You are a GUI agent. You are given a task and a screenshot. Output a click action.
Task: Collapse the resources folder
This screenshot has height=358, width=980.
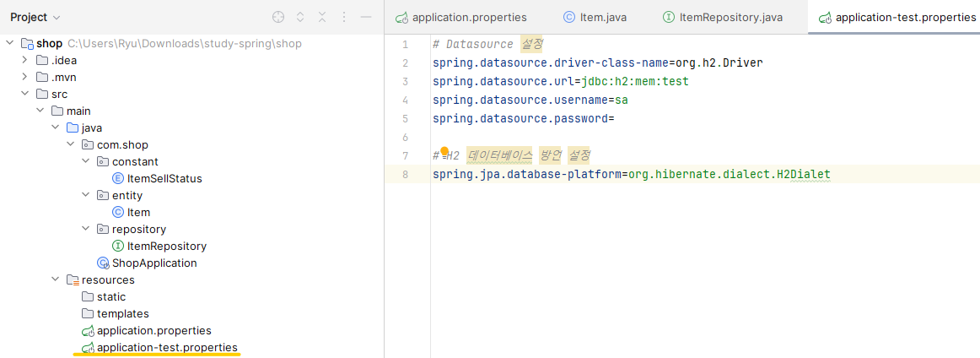point(55,280)
